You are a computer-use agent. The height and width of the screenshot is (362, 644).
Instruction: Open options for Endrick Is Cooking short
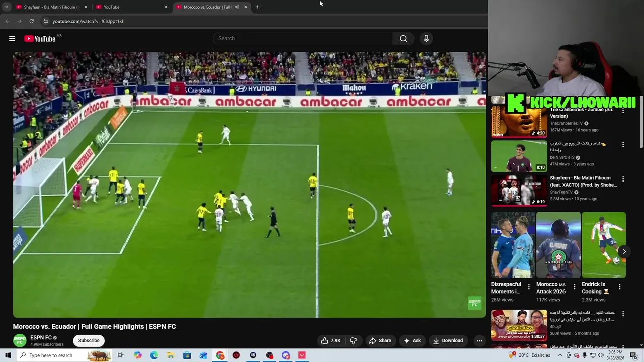point(619,287)
